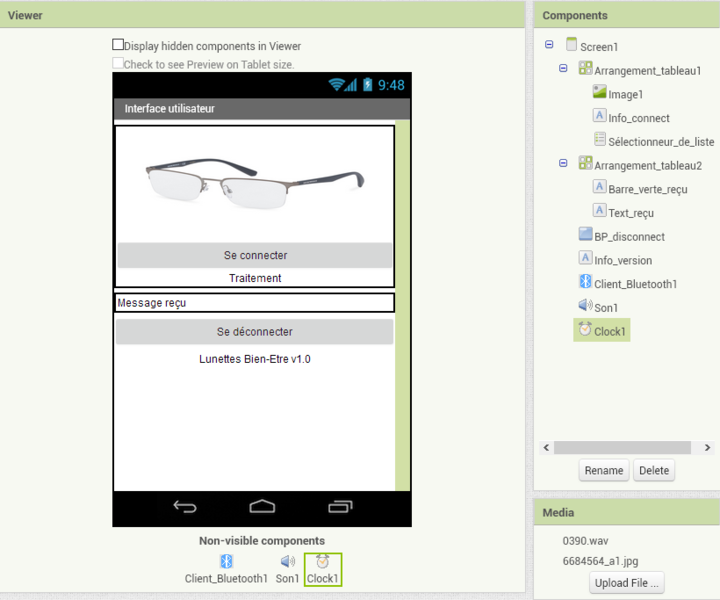This screenshot has height=600, width=720.
Task: Click the Info_version label icon in the tree
Action: pyautogui.click(x=586, y=259)
